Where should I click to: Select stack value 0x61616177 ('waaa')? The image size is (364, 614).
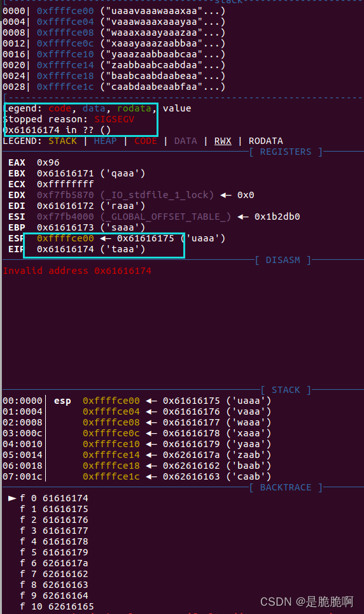217,422
